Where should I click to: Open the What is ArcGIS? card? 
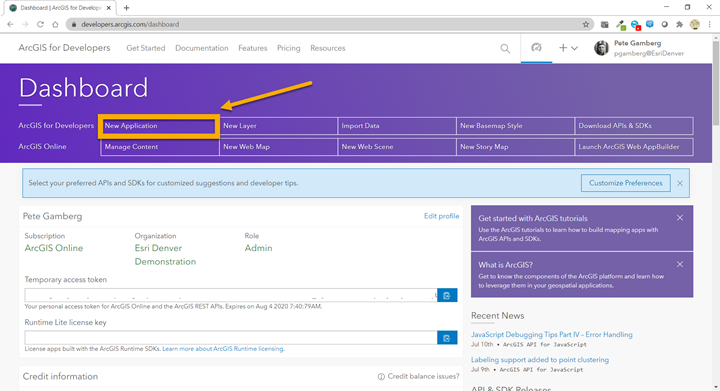coord(582,274)
